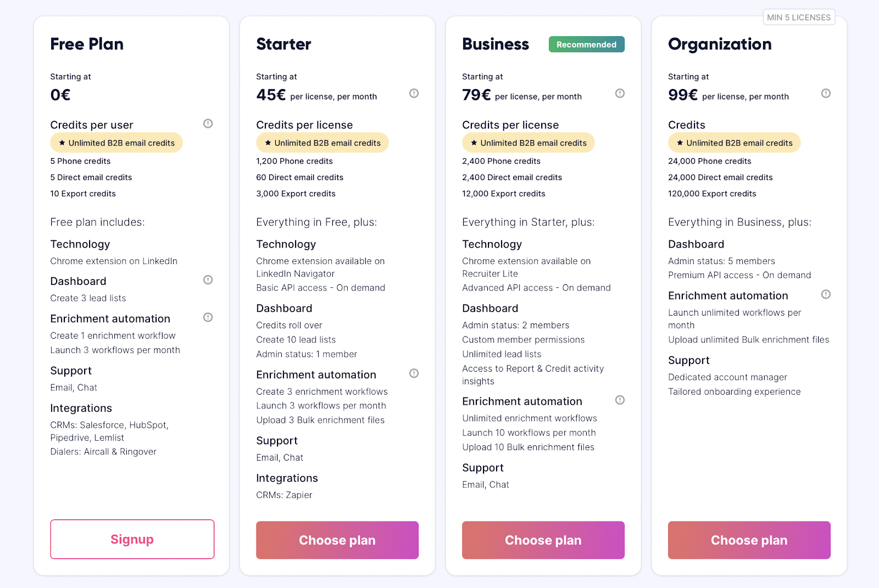Click the Enrichment automation info icon in Starter
The image size is (879, 588).
coord(414,373)
